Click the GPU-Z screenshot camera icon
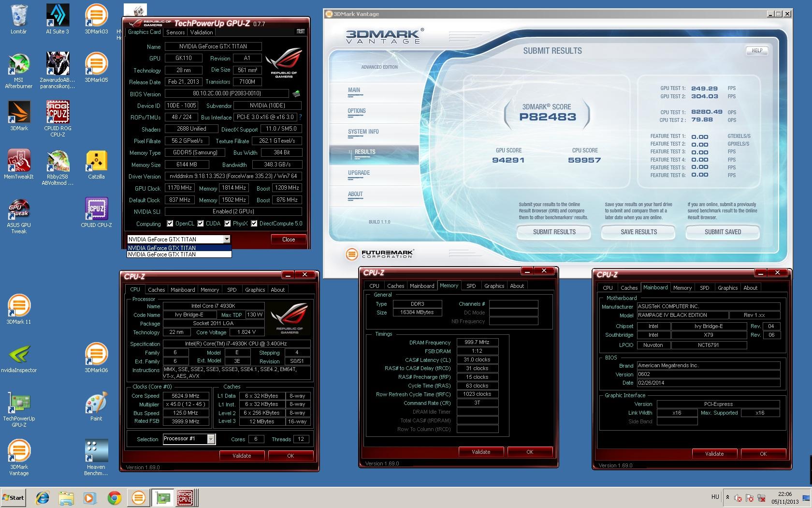The image size is (812, 508). coord(301,31)
